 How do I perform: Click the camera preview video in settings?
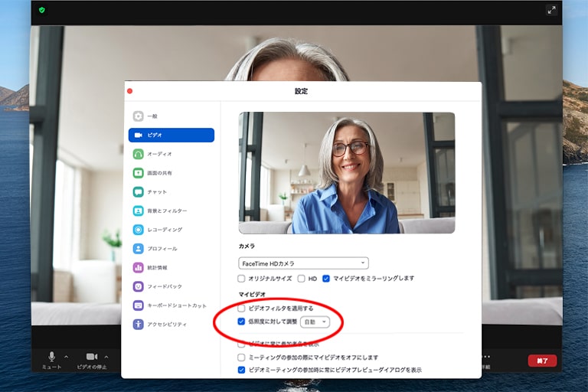[347, 173]
